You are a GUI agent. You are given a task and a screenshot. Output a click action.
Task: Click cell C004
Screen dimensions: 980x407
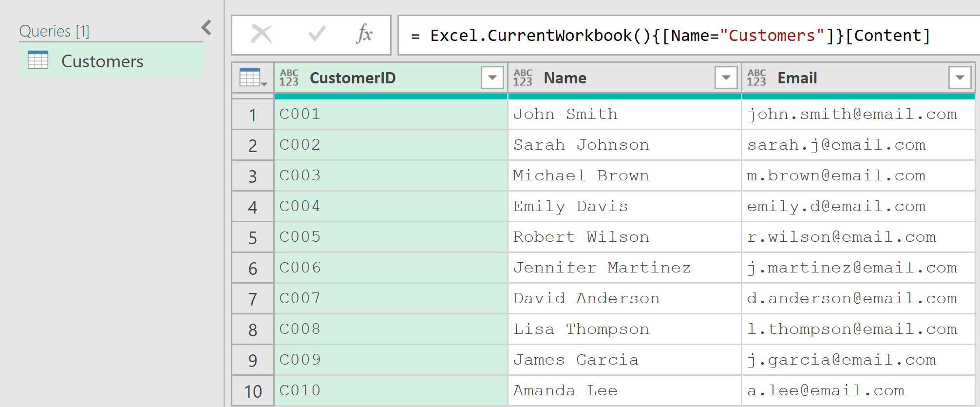coord(391,207)
